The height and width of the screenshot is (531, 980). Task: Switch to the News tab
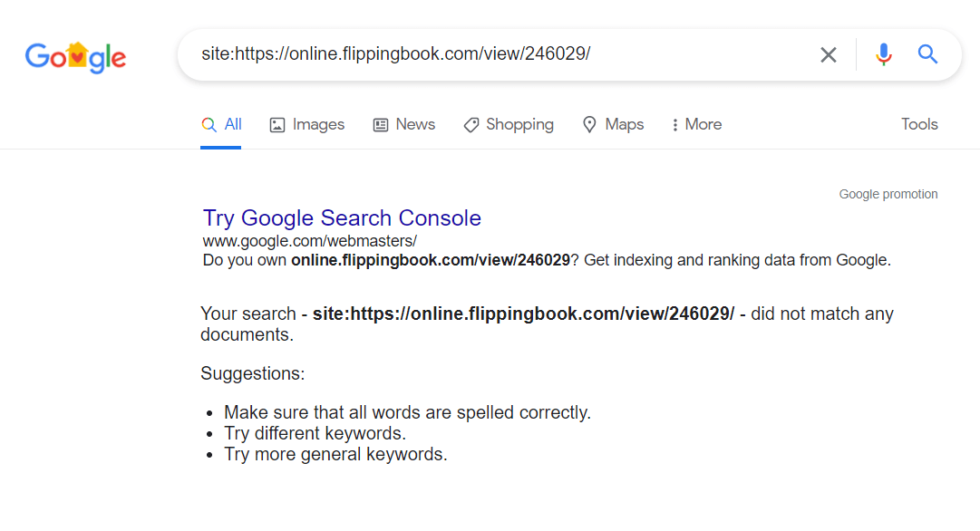403,124
